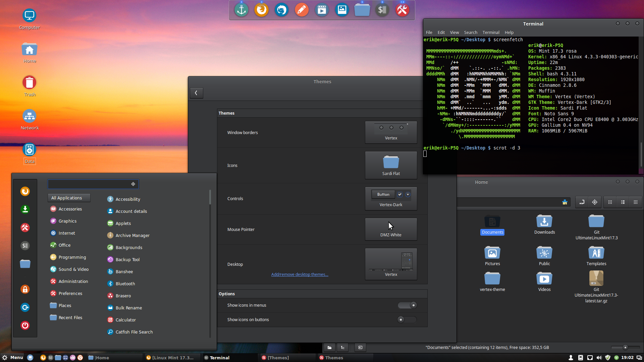
Task: Open the Computer desktop icon
Action: click(x=30, y=19)
